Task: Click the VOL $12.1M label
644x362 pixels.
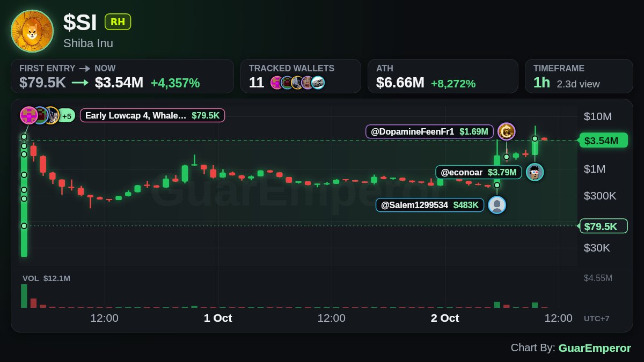Action: (x=46, y=278)
